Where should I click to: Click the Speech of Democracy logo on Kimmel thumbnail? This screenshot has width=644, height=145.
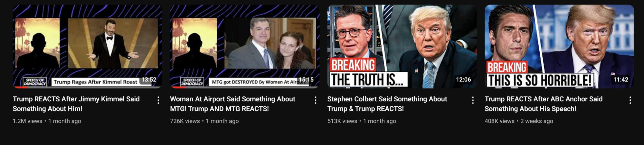tap(35, 82)
